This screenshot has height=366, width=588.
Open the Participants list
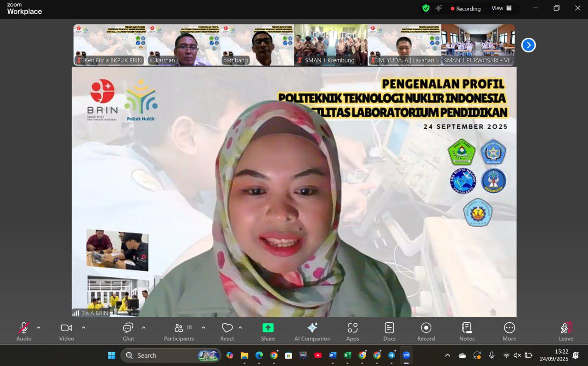[179, 332]
